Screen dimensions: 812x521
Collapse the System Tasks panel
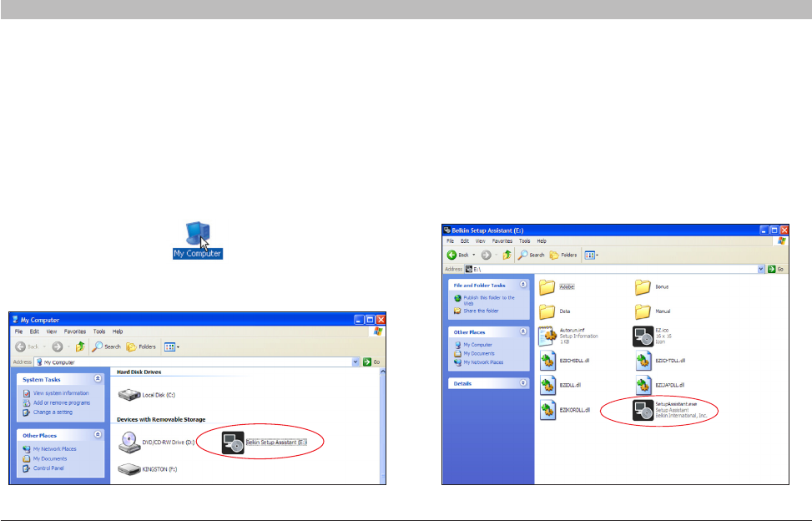coord(98,379)
